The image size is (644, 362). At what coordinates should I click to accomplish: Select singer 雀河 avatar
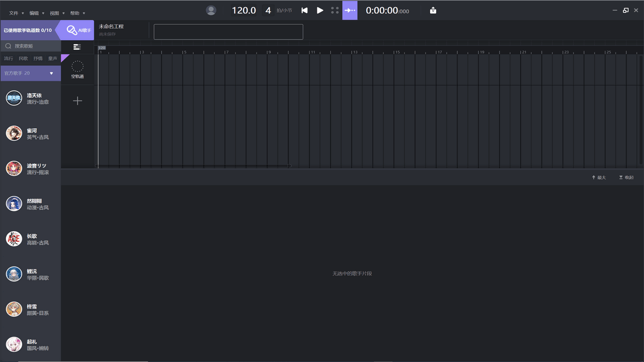(14, 133)
